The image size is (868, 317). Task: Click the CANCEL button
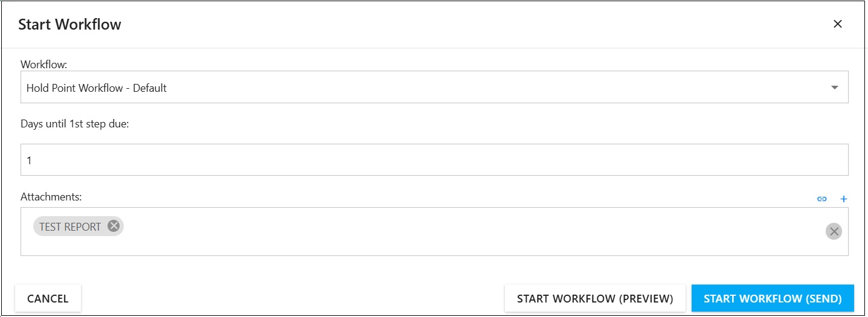pyautogui.click(x=48, y=298)
